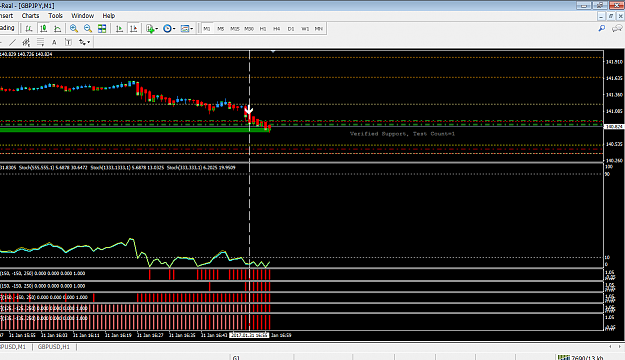Expand the templates dropdown arrow
The image size is (625, 360).
192,29
